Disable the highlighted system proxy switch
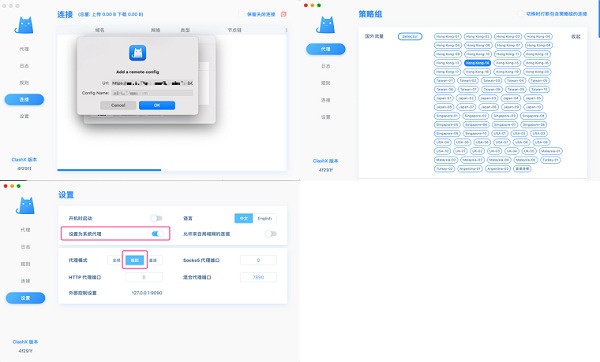 (x=157, y=234)
